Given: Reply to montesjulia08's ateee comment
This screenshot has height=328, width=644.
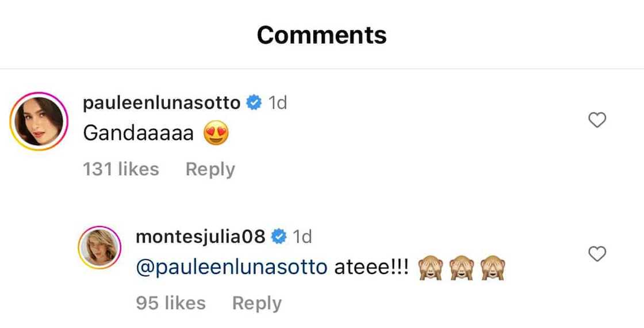Looking at the screenshot, I should [256, 303].
